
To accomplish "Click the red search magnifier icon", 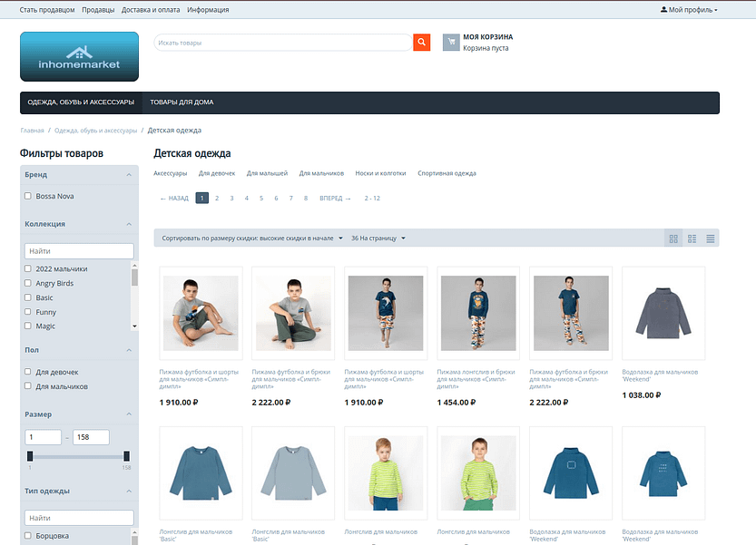I will pyautogui.click(x=421, y=42).
